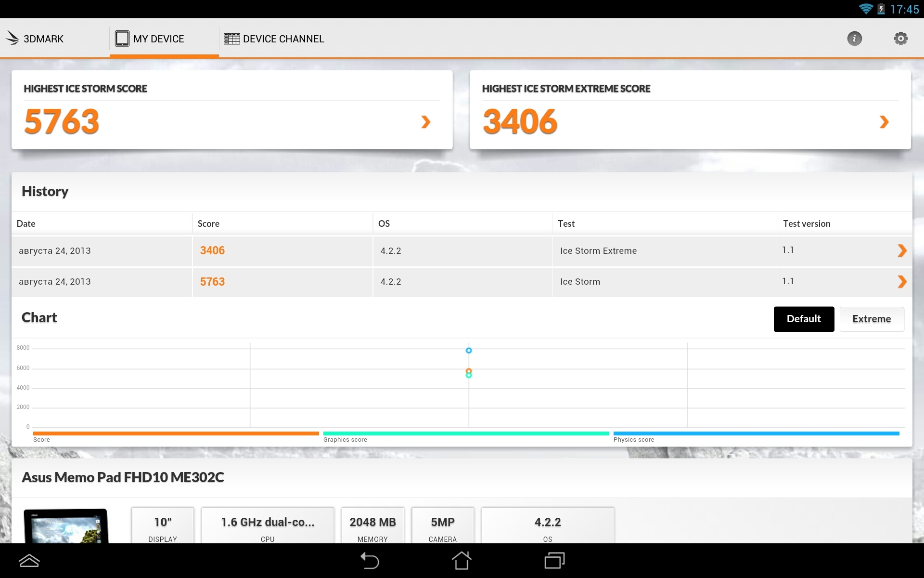Click the blue physics score chart point
Image resolution: width=924 pixels, height=578 pixels.
(469, 350)
